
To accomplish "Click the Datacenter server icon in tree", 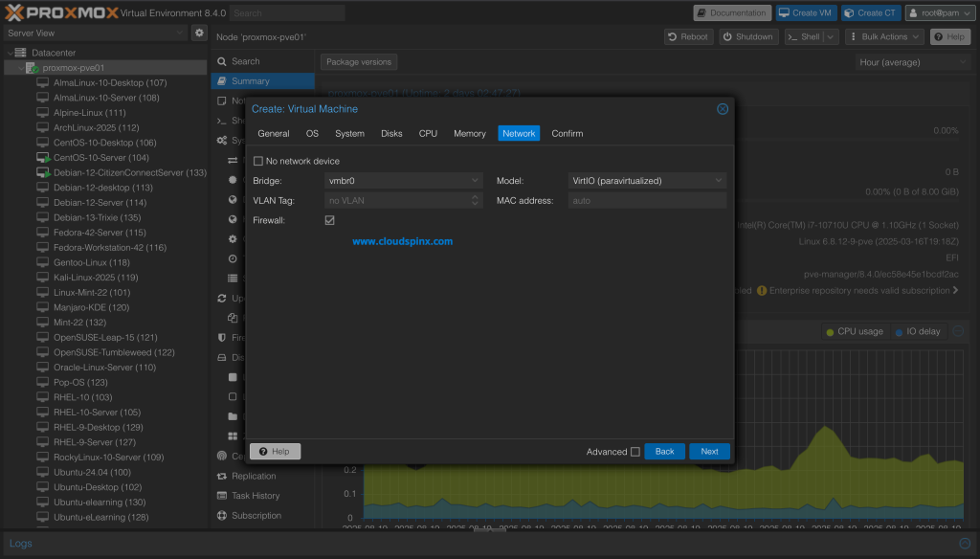I will (x=21, y=53).
